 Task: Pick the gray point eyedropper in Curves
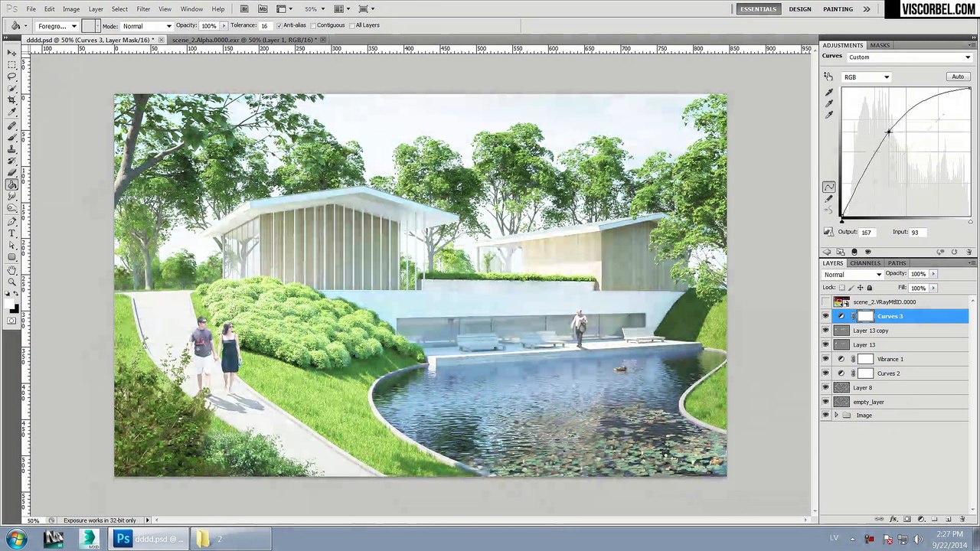(829, 104)
